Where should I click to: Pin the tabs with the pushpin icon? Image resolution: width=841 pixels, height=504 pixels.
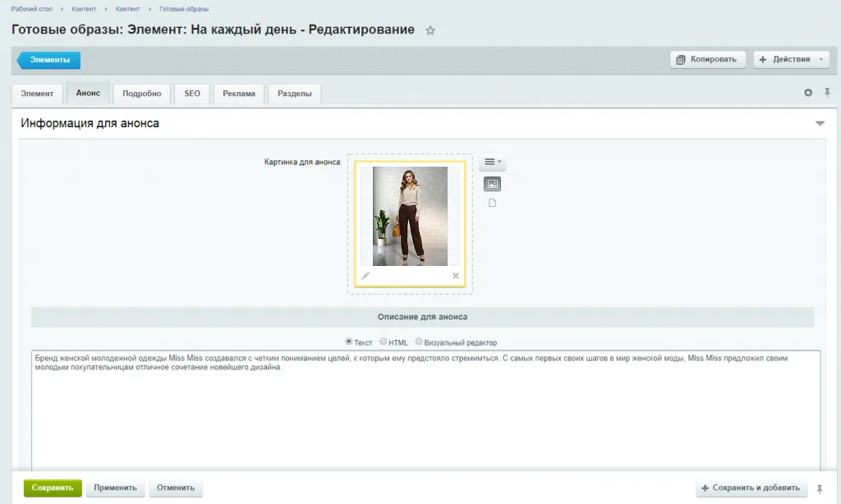[x=827, y=93]
